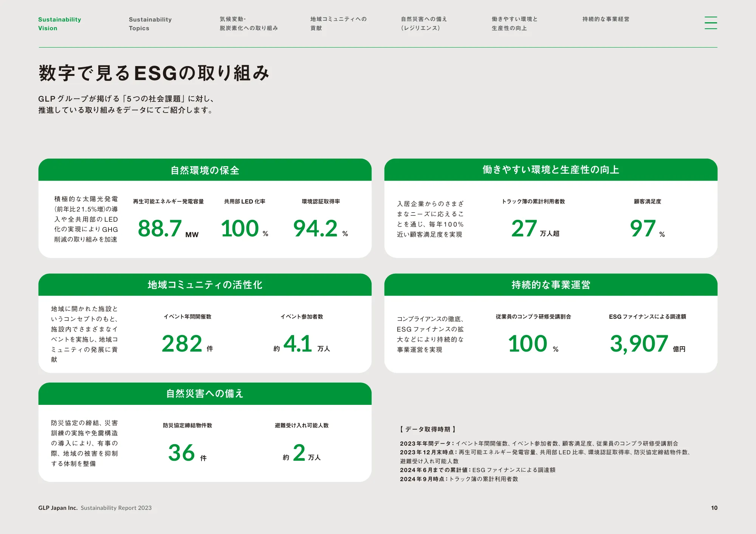
Task: Click the 顧客満足度 label
Action: click(x=647, y=202)
